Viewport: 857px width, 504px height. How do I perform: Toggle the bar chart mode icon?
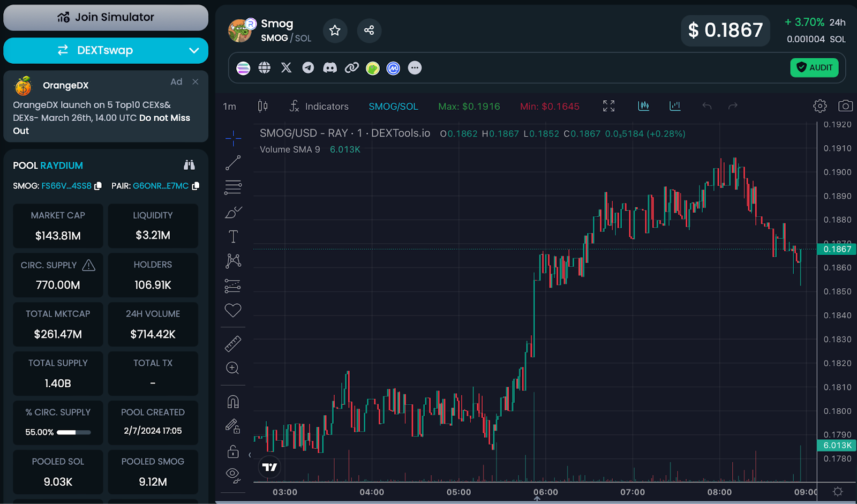pos(675,106)
